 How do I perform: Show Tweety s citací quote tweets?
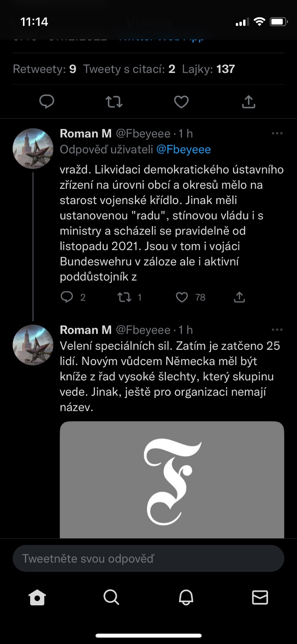point(129,69)
